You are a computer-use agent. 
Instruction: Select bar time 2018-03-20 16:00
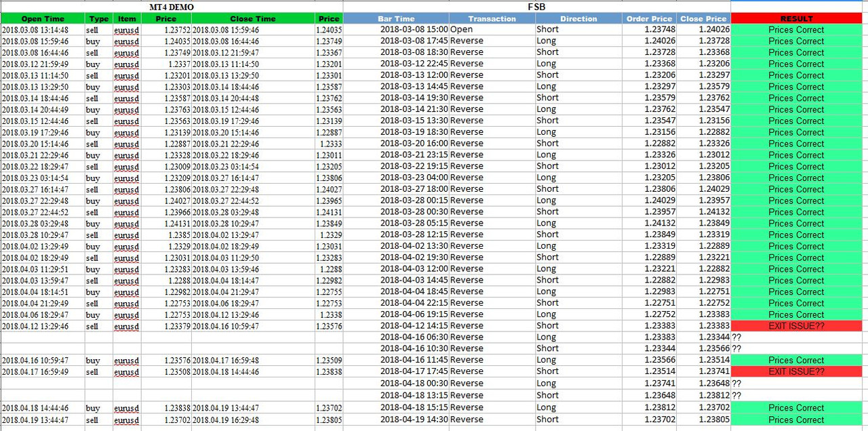[x=414, y=144]
